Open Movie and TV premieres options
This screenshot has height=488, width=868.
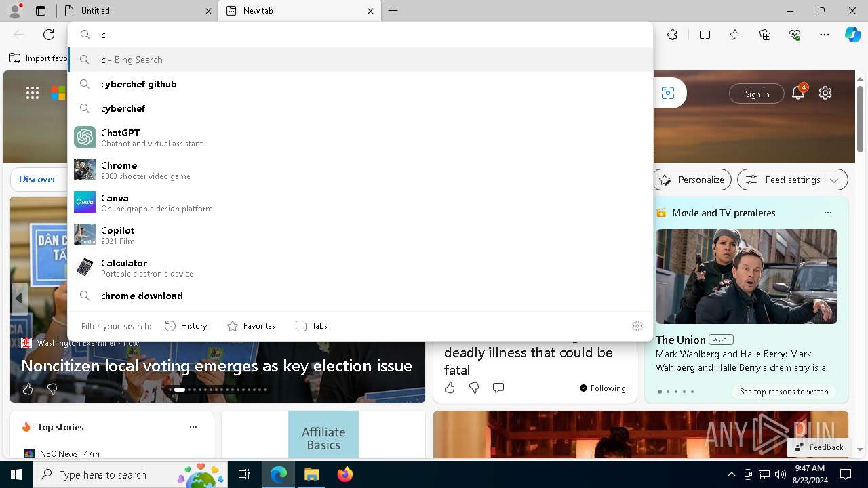827,213
